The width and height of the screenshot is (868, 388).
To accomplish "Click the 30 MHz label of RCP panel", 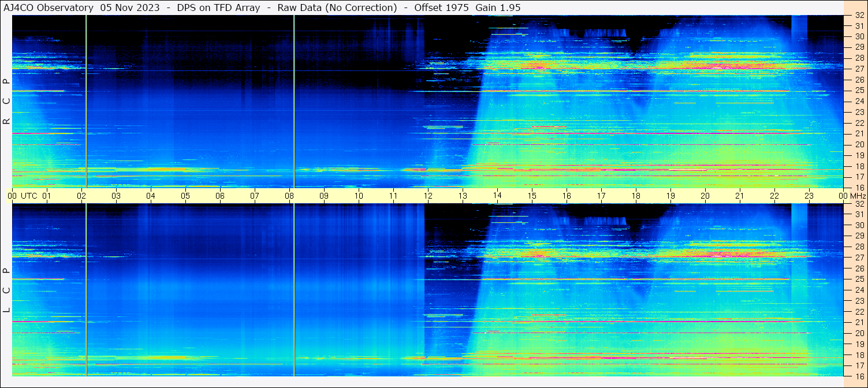I will (859, 36).
